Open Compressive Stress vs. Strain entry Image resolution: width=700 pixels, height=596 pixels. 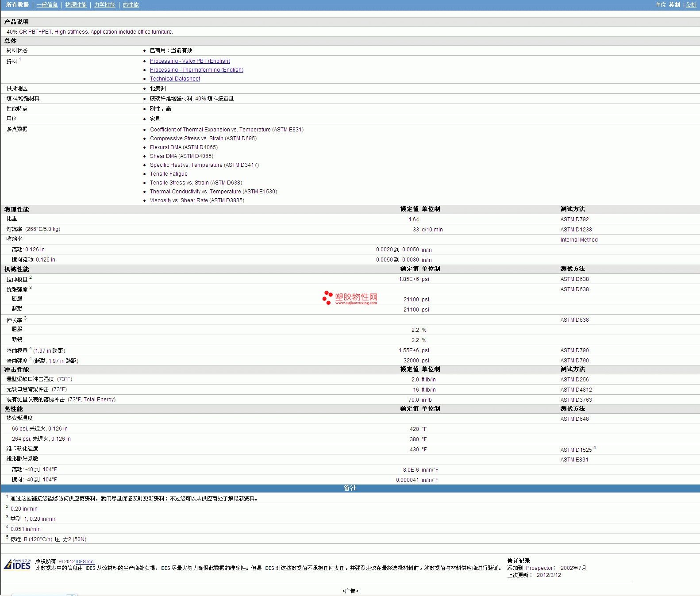[x=203, y=138]
